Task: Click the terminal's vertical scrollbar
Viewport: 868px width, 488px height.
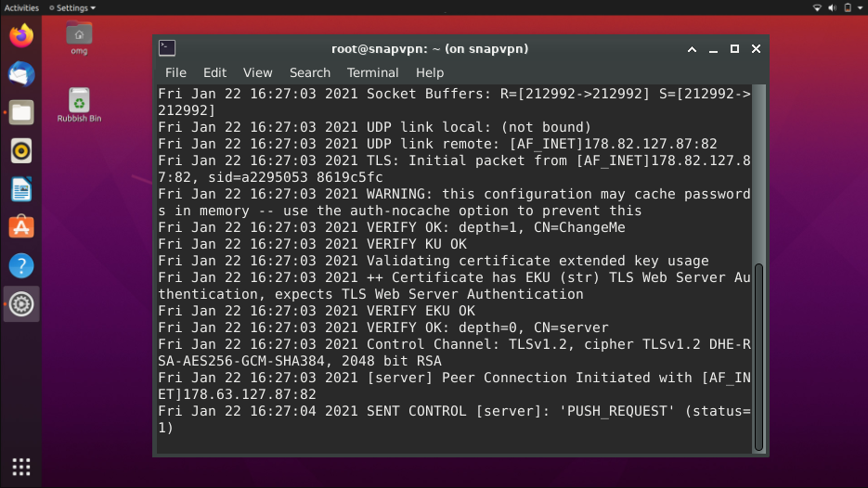Action: pyautogui.click(x=759, y=357)
